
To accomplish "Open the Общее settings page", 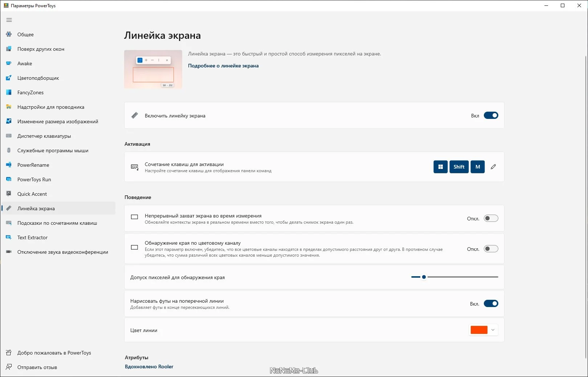I will pos(59,34).
